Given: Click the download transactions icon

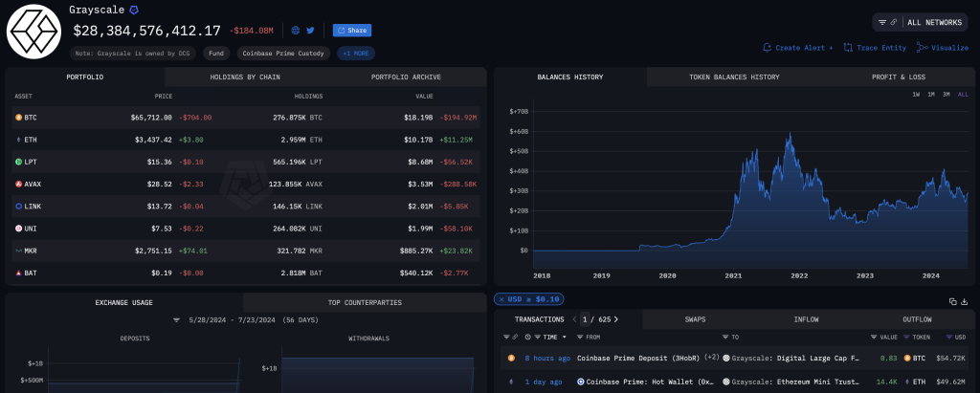Looking at the screenshot, I should coord(965,302).
